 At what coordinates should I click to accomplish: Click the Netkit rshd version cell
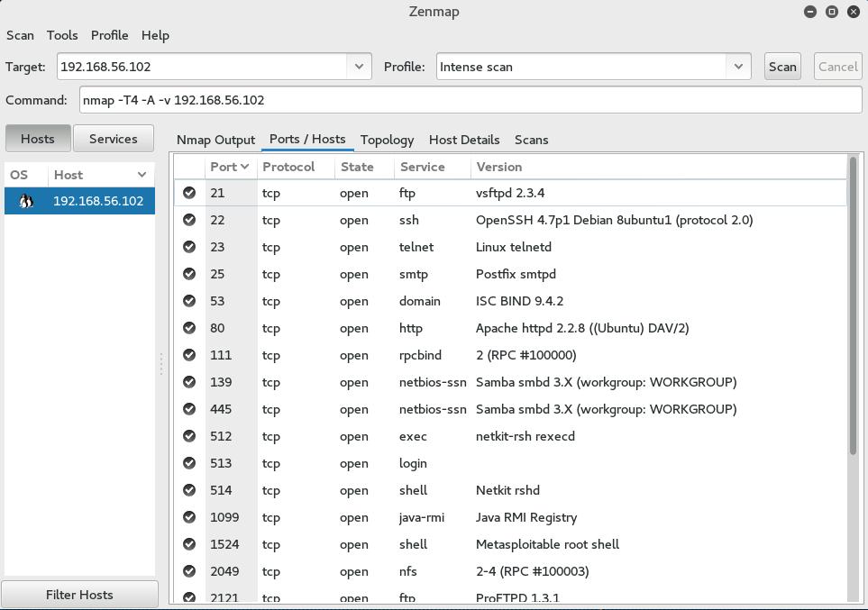507,490
